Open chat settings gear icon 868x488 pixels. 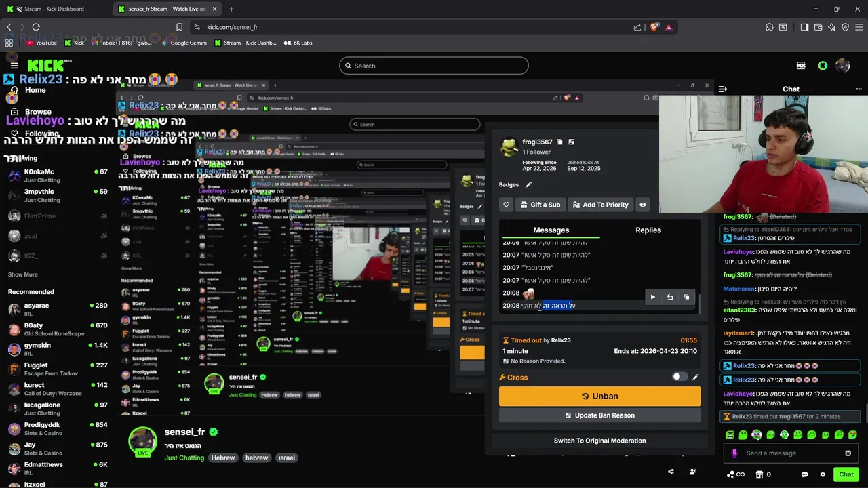point(823,474)
